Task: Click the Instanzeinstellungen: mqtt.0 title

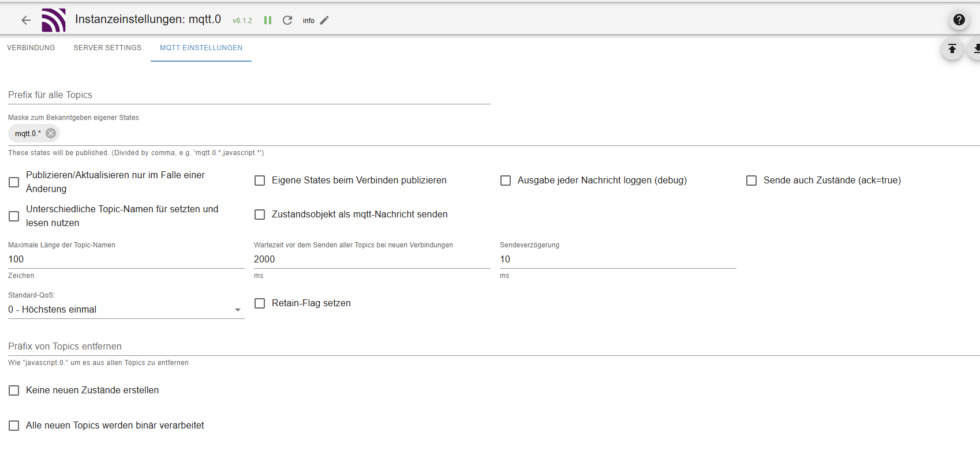Action: pyautogui.click(x=148, y=20)
